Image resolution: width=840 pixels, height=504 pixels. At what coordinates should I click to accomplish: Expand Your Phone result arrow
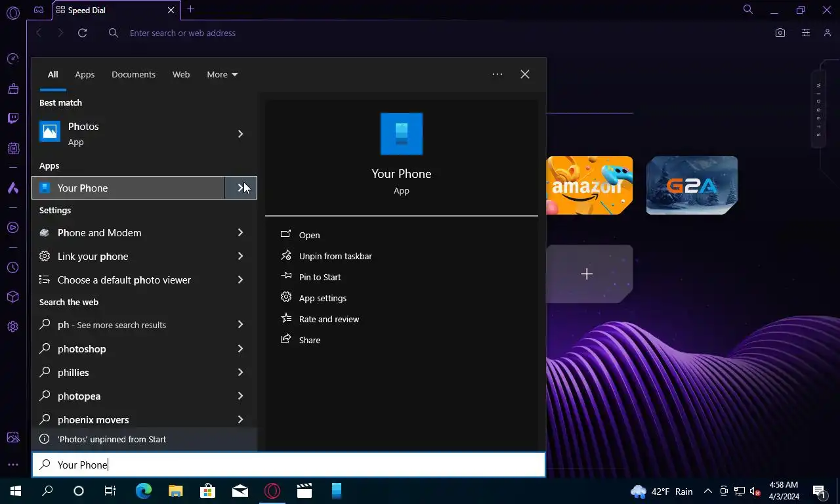[x=240, y=188]
